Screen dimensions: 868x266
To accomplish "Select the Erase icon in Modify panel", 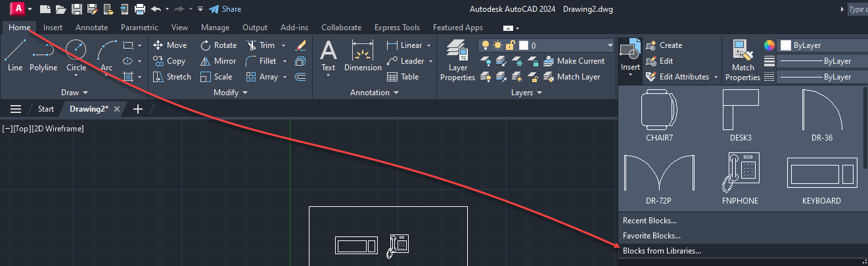I will (301, 45).
